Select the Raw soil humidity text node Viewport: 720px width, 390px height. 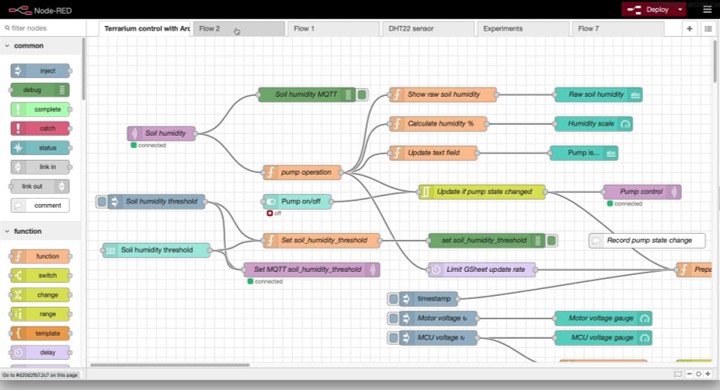pos(598,95)
